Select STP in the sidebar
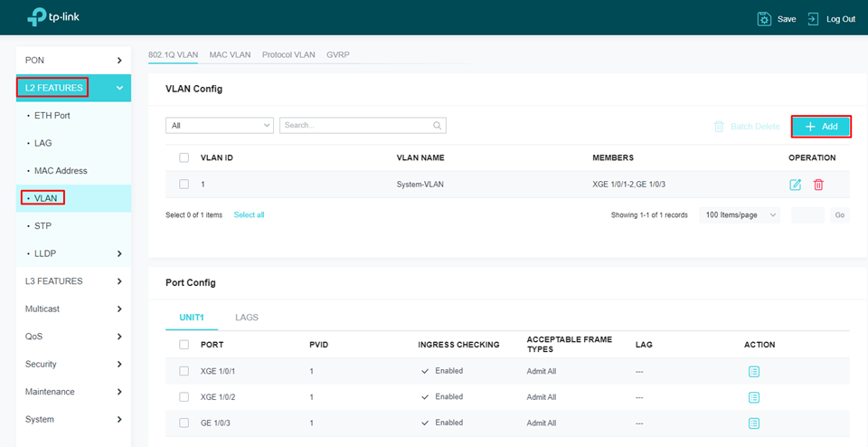 tap(42, 226)
